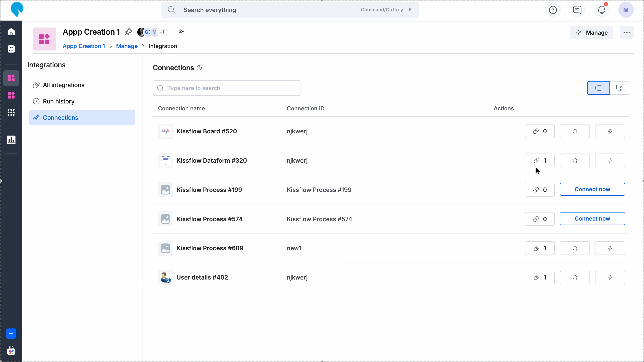Open the notifications bell

point(602,10)
